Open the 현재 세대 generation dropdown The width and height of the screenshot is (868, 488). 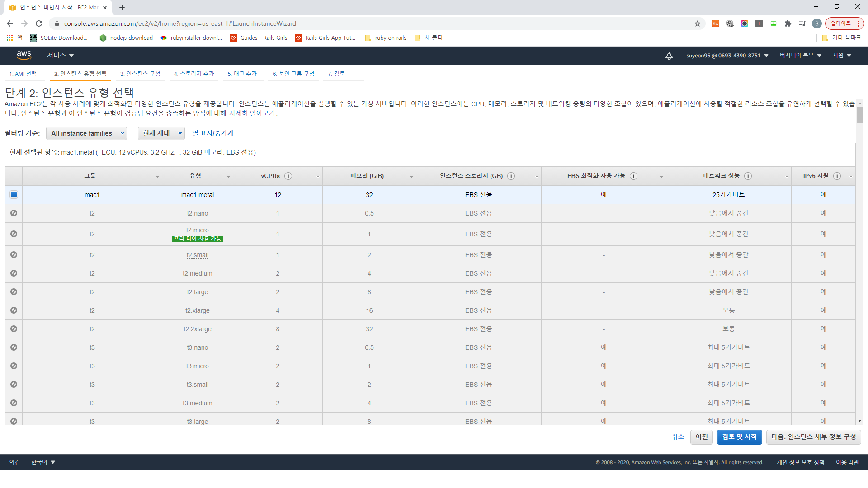(161, 133)
